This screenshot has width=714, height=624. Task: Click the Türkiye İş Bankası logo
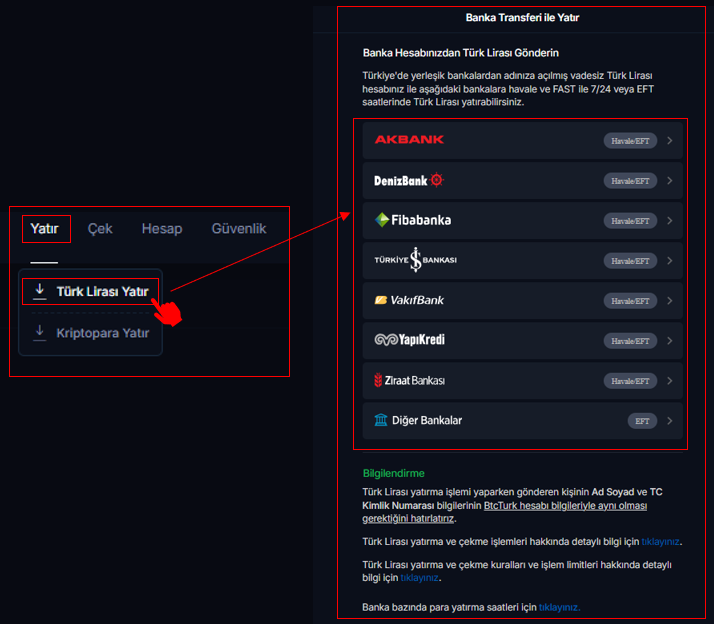point(415,260)
